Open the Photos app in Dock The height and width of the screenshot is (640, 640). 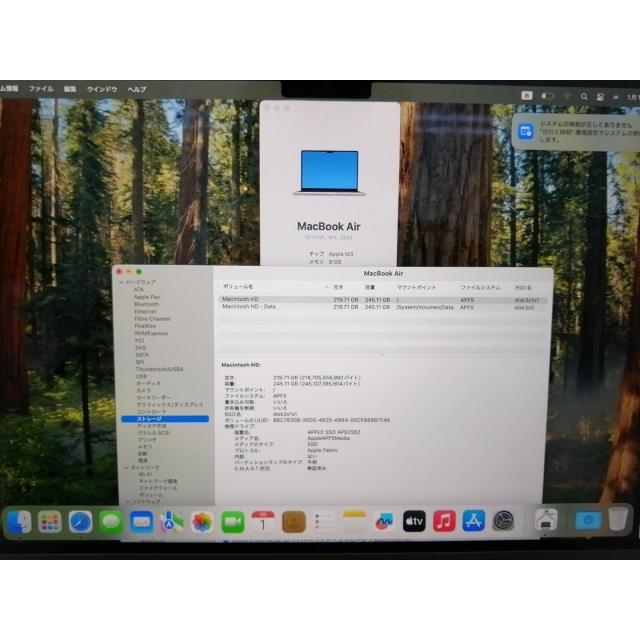(x=202, y=522)
